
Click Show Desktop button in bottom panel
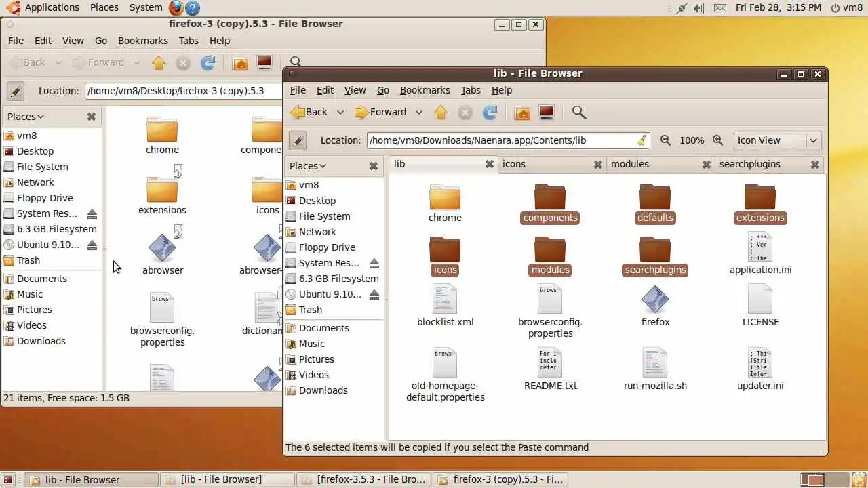(x=9, y=480)
